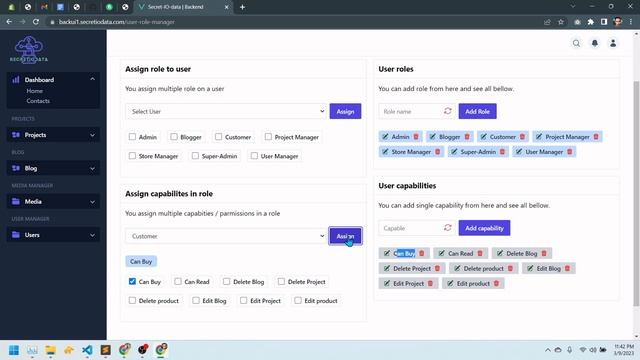Check the User Manager role checkbox
The image size is (640, 360).
(254, 156)
